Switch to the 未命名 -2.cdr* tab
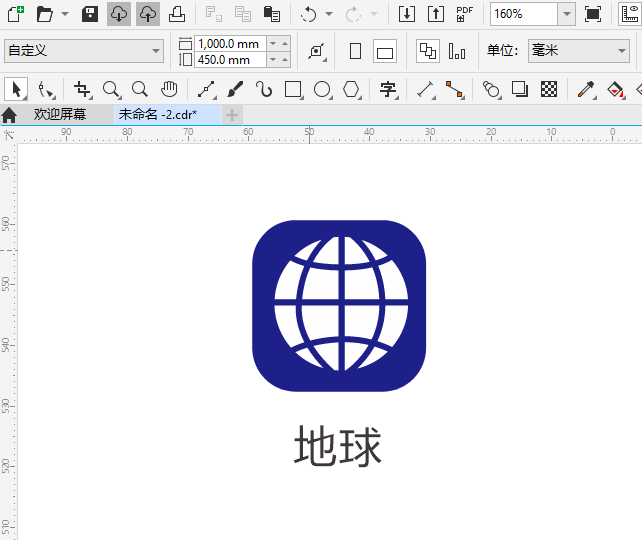This screenshot has width=642, height=540. [x=168, y=115]
